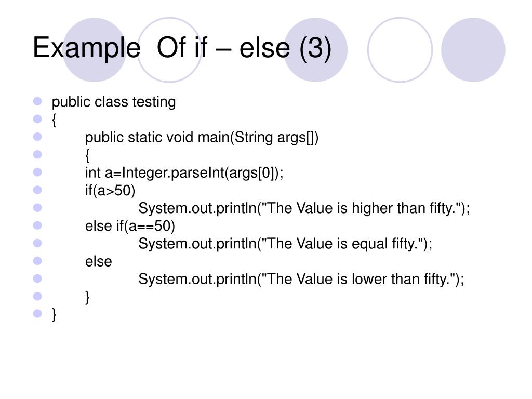Click the bullet next to standalone 'else'
This screenshot has width=532, height=399.
click(x=37, y=261)
